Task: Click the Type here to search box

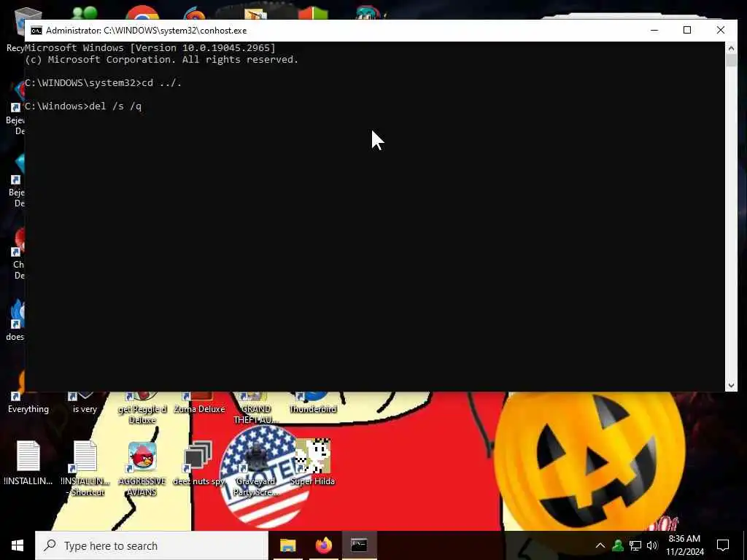Action: pyautogui.click(x=152, y=545)
